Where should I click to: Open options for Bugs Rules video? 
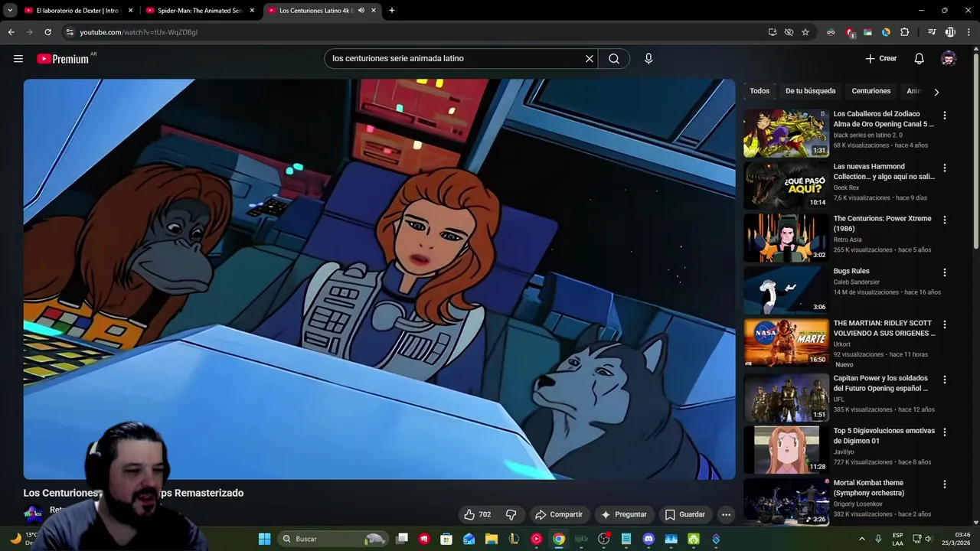coord(944,272)
